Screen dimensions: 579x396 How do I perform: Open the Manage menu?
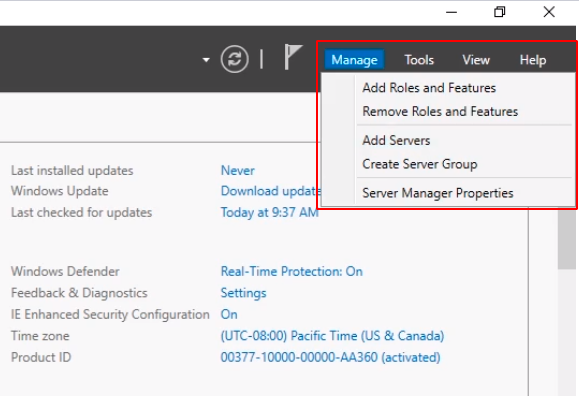[354, 59]
